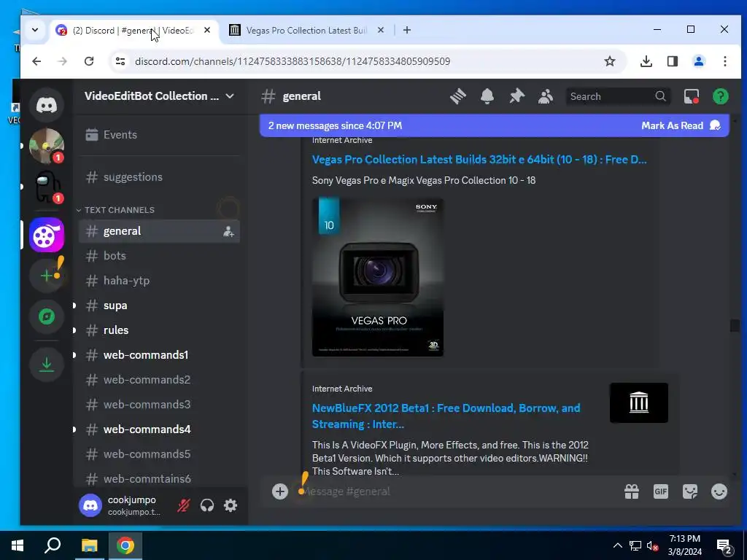Screen dimensions: 747x560
Task: Reload the page in Chrome
Action: (88, 61)
